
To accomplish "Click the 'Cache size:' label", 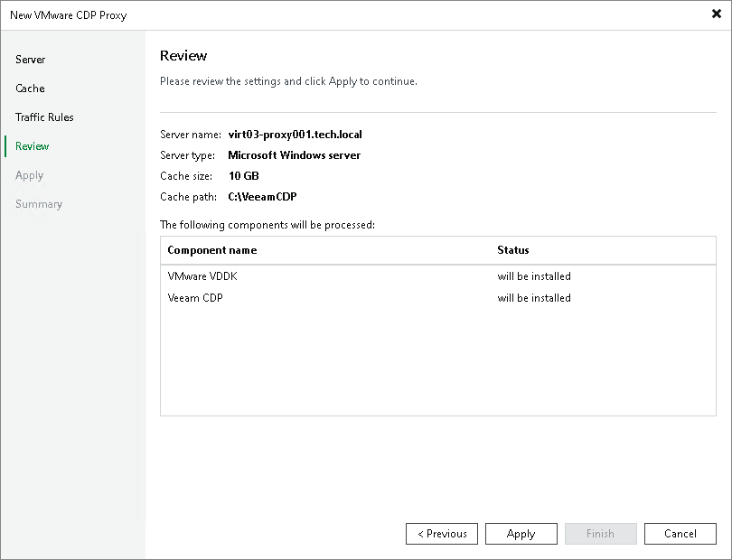I will click(186, 176).
